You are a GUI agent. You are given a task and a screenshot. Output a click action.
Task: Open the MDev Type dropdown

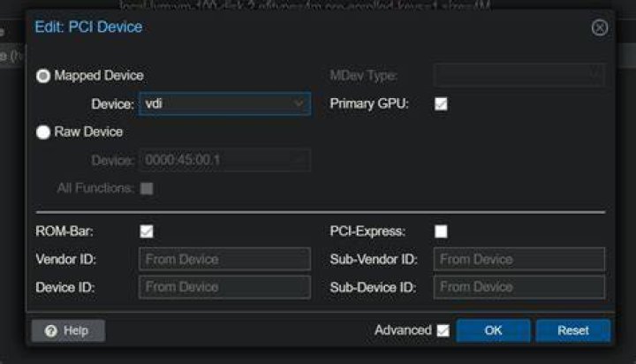point(519,75)
